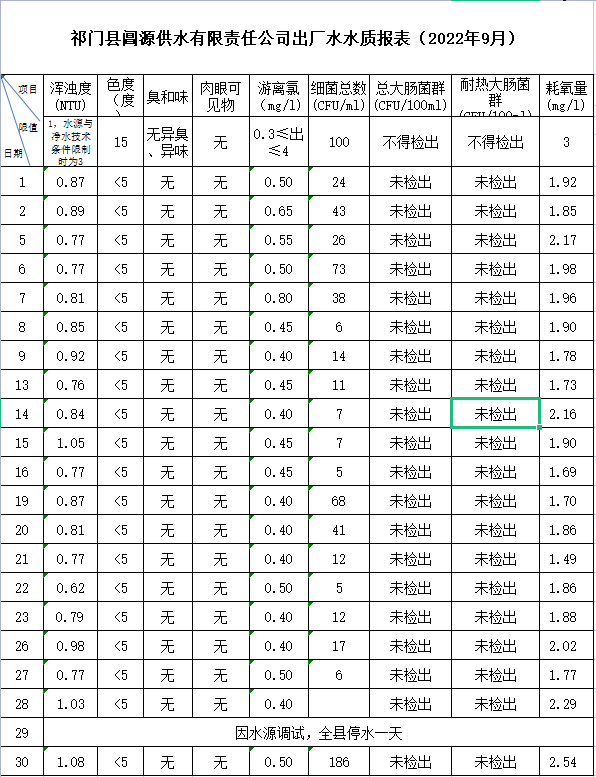Viewport: 596px width, 777px height.
Task: Click the bacteria count 186 on day 30
Action: (339, 762)
